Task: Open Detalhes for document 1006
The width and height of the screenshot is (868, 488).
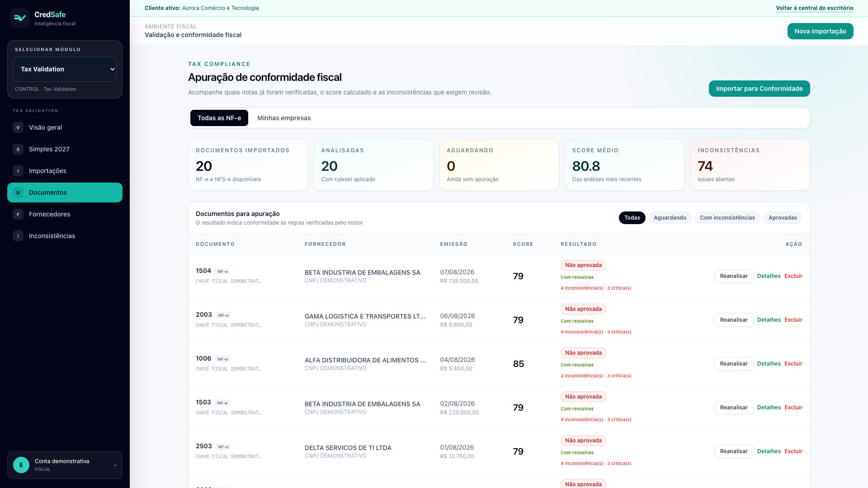Action: [769, 364]
